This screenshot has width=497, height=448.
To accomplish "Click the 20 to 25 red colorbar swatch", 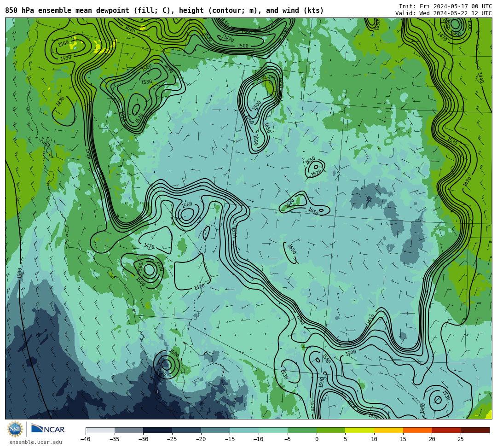I will [446, 430].
